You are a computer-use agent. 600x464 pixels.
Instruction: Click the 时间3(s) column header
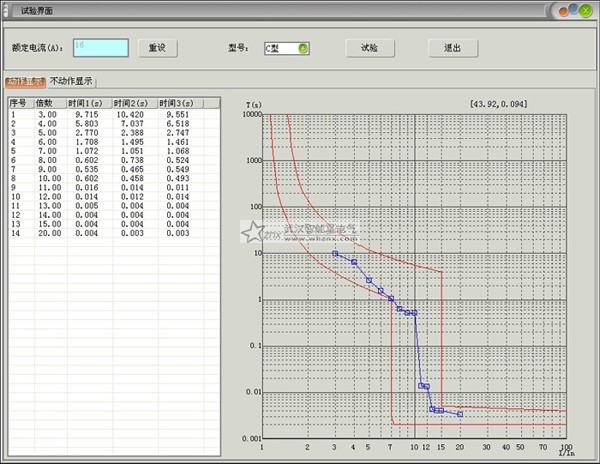click(x=180, y=102)
